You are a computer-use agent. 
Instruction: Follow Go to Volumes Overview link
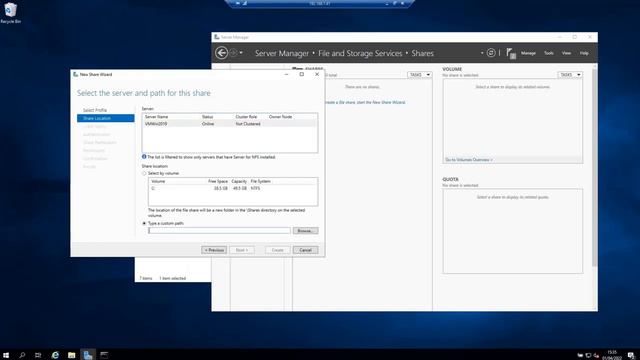pos(469,160)
